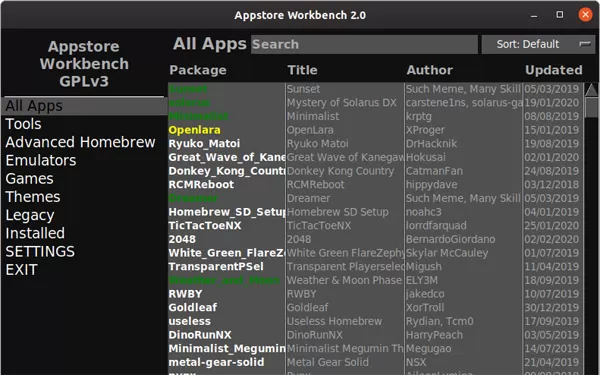Select the metal-gear-solid package
The width and height of the screenshot is (600, 375).
[x=217, y=362]
